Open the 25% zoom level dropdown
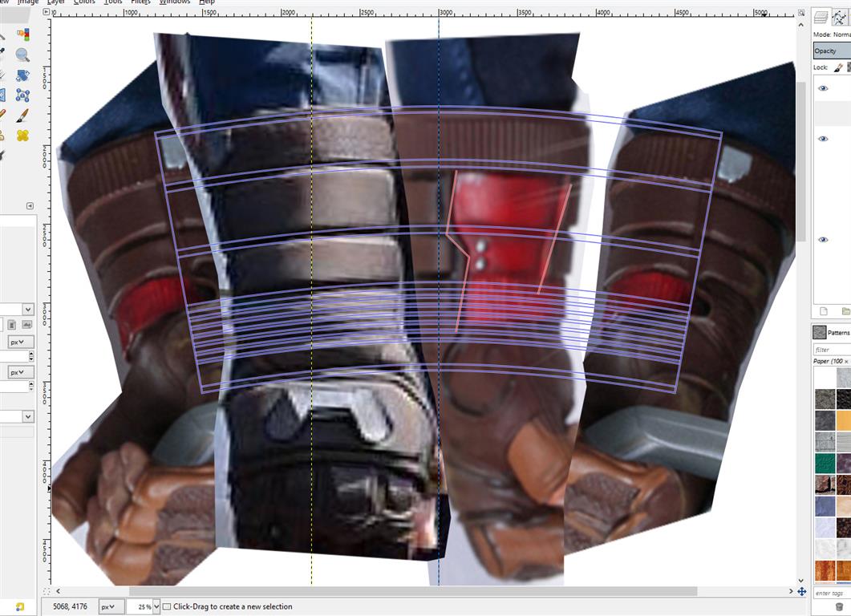This screenshot has height=616, width=851. (x=156, y=606)
